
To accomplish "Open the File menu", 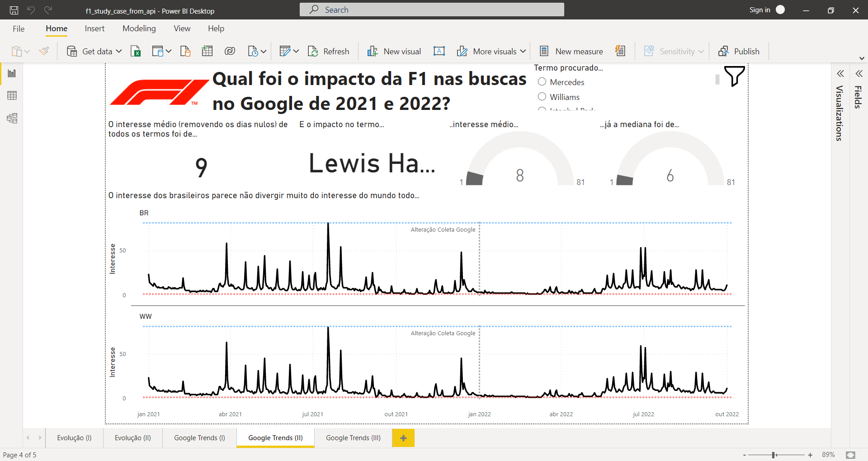I will pyautogui.click(x=19, y=29).
